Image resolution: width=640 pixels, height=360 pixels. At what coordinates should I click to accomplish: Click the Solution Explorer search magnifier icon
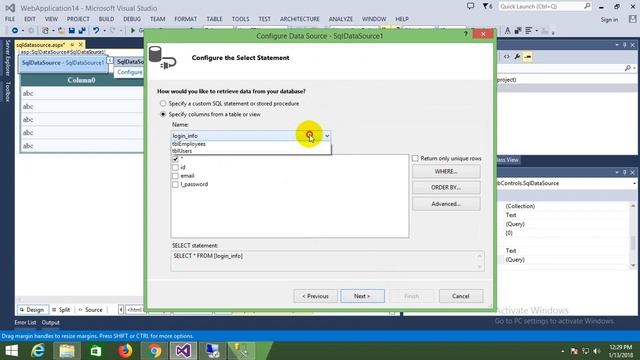(627, 68)
